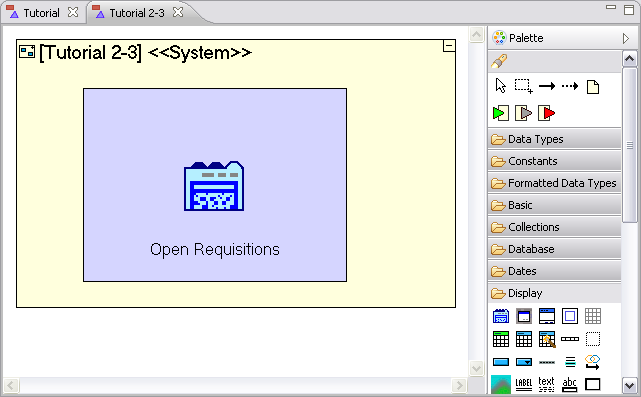The width and height of the screenshot is (641, 397).
Task: Pick the solid arrow connection tool
Action: (547, 86)
